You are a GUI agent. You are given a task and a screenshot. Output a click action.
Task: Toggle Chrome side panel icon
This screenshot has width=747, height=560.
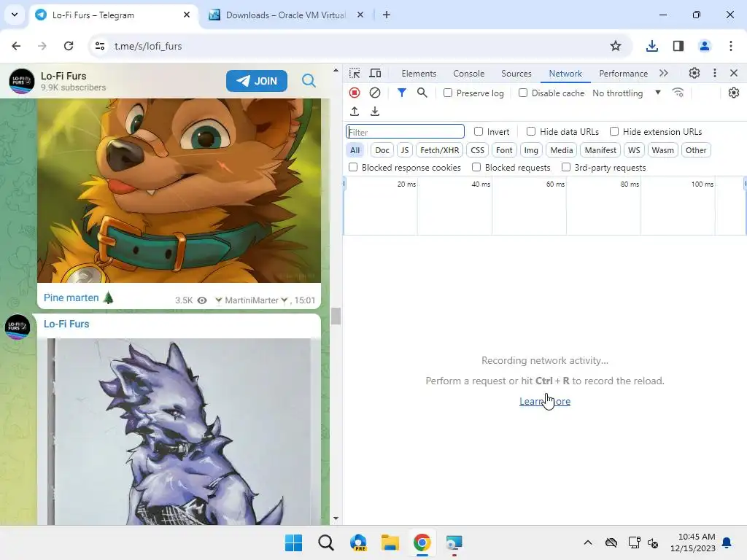[x=678, y=46]
